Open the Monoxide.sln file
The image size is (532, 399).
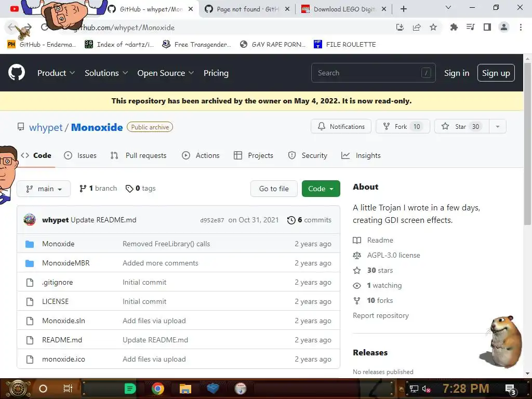pos(63,321)
